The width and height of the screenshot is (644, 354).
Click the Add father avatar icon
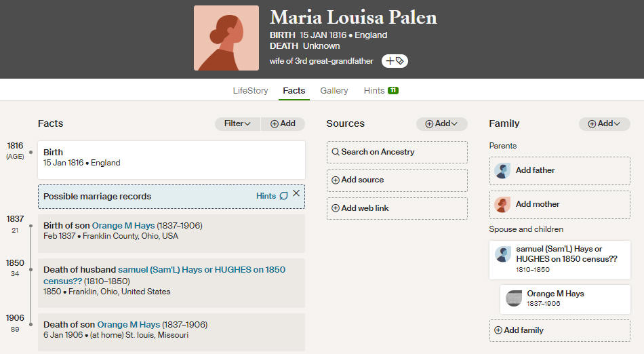coord(502,170)
